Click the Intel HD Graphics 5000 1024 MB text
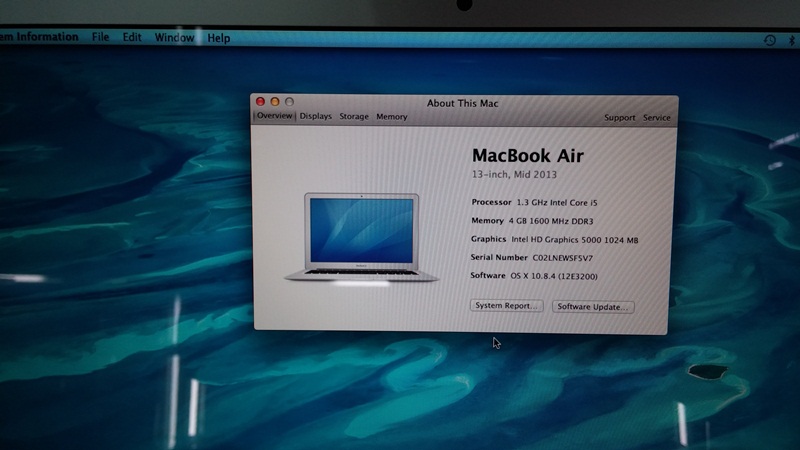Image resolution: width=800 pixels, height=450 pixels. [x=574, y=240]
